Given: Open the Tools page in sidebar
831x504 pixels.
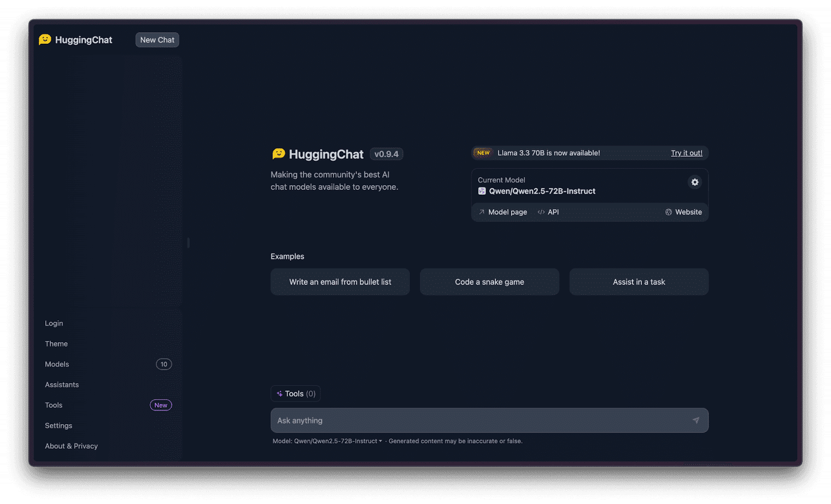Looking at the screenshot, I should 54,405.
